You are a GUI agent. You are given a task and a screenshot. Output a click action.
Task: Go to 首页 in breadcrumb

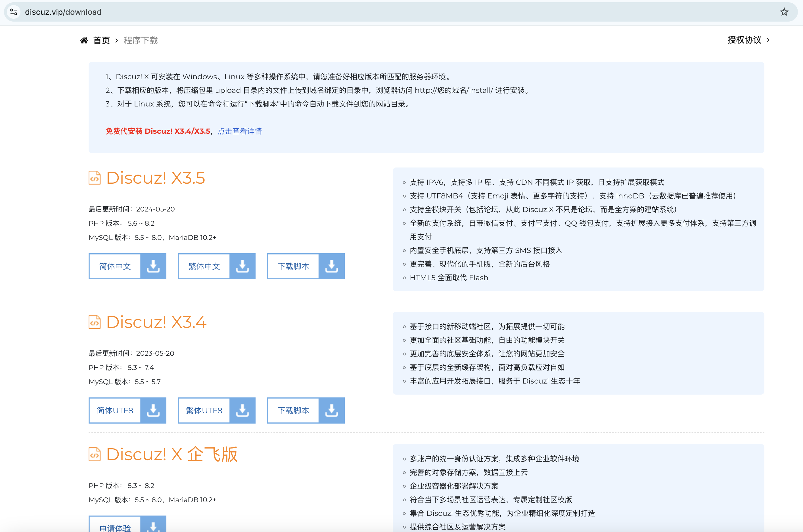click(x=101, y=41)
